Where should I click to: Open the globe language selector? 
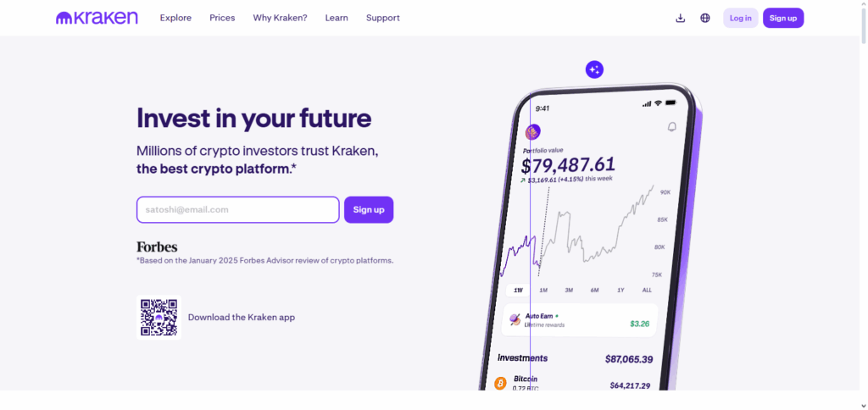pyautogui.click(x=705, y=18)
